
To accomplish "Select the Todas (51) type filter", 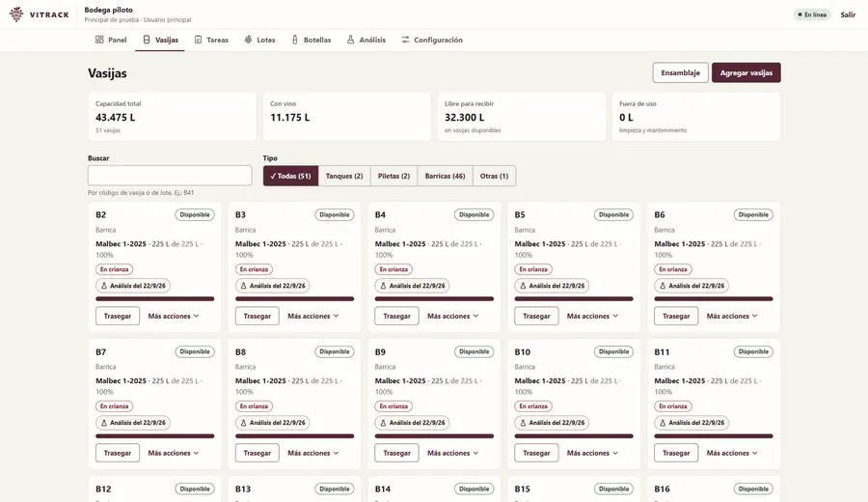I will (290, 176).
